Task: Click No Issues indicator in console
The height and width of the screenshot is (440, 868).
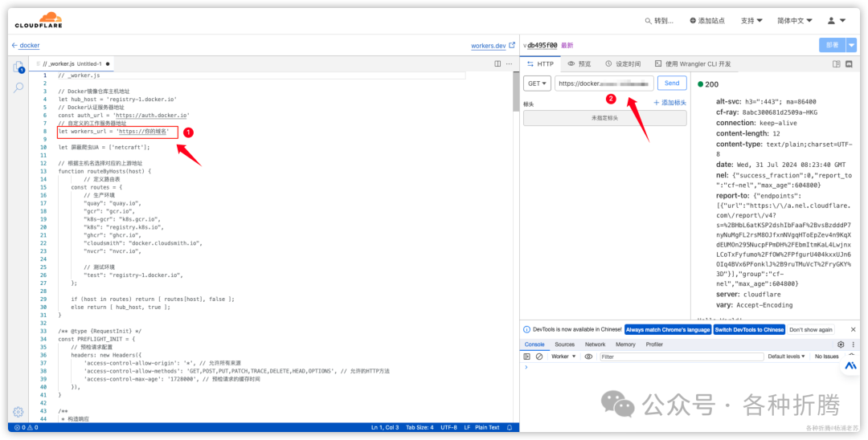Action: [x=826, y=356]
